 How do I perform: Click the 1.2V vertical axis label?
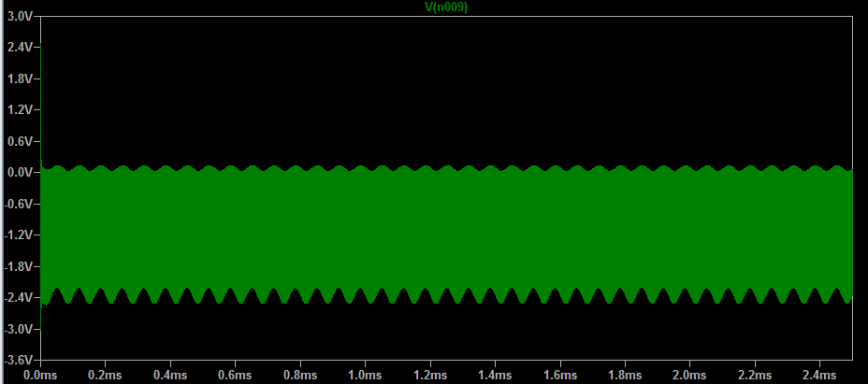click(x=20, y=109)
